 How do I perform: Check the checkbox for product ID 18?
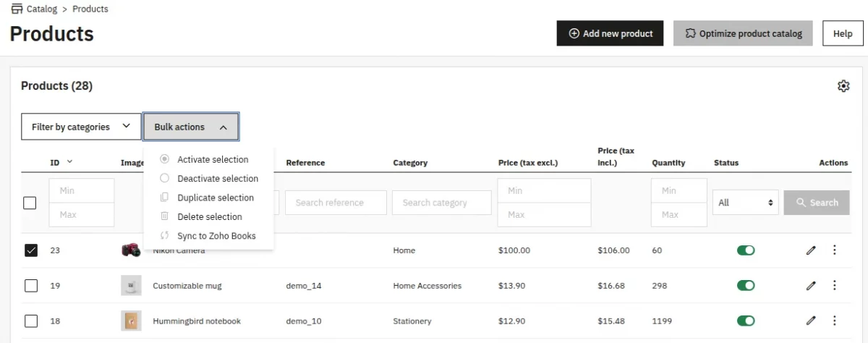pyautogui.click(x=30, y=321)
